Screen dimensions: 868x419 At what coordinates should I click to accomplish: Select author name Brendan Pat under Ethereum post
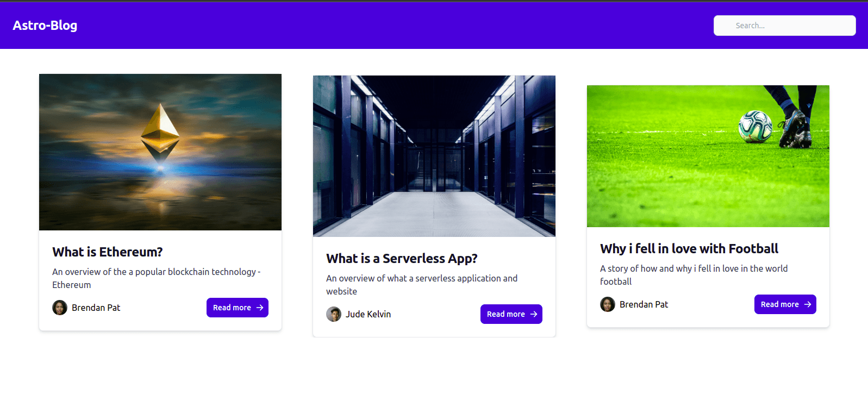click(96, 308)
